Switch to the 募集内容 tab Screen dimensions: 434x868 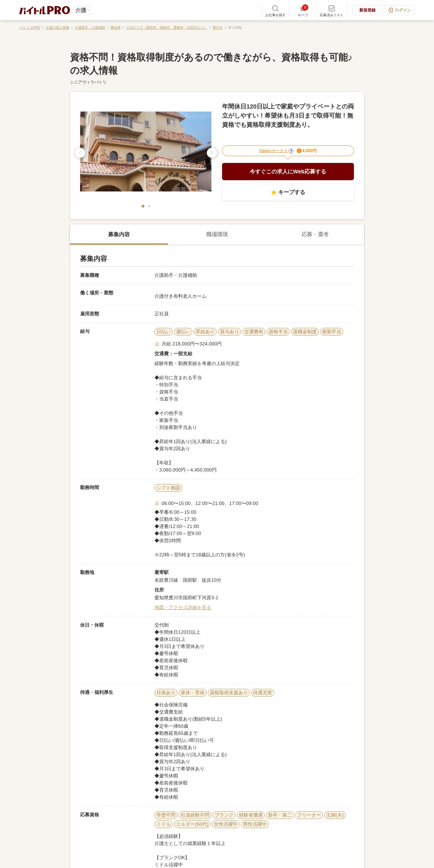119,235
